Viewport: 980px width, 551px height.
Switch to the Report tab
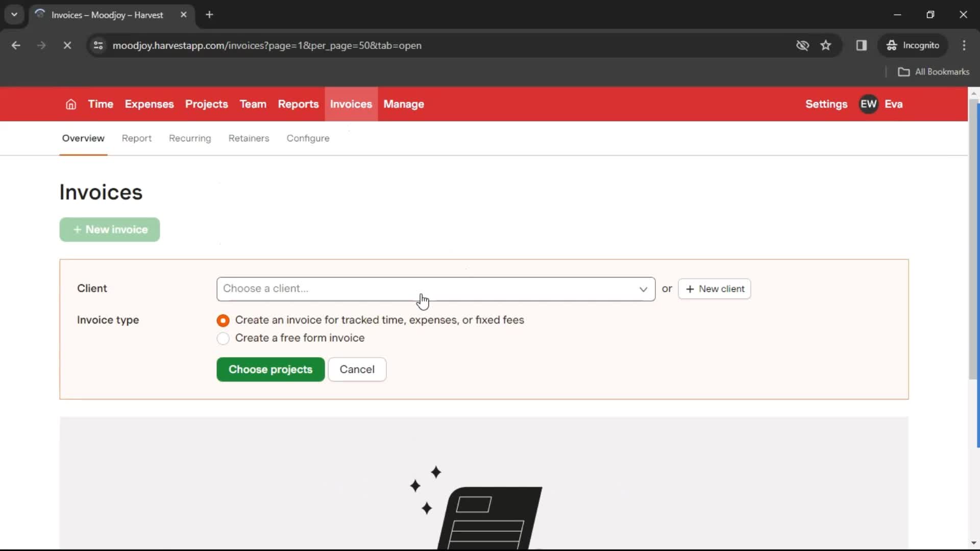(136, 138)
